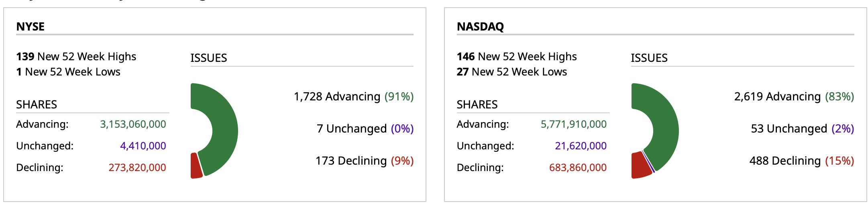Screen dimensions: 868x204
Task: Click 146 New 52 Week Highs entry
Action: [x=517, y=57]
